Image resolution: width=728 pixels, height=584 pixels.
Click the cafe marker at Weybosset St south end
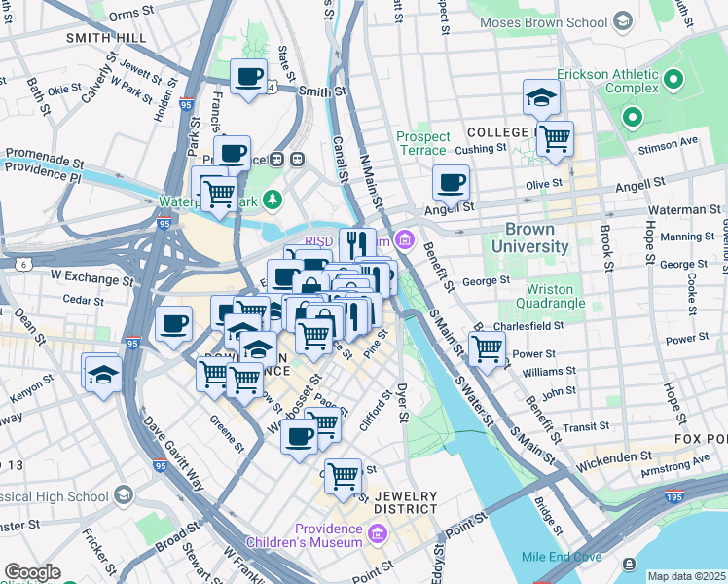point(300,437)
